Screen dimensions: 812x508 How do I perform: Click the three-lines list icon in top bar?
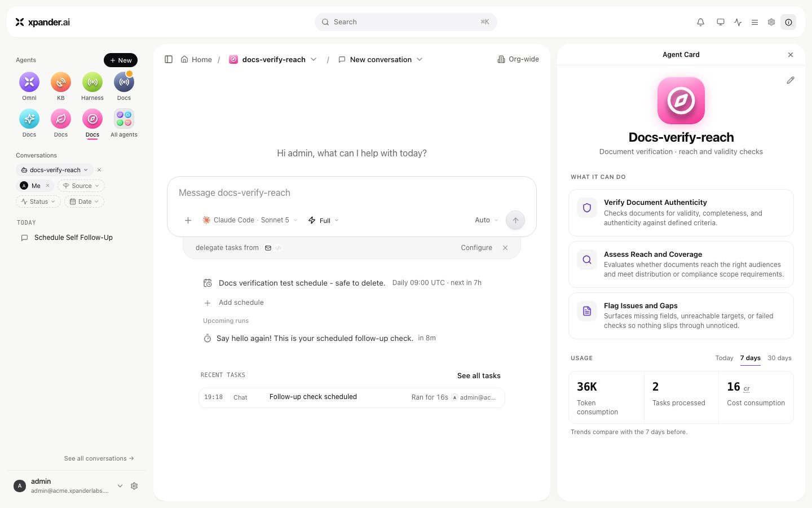[x=754, y=22]
